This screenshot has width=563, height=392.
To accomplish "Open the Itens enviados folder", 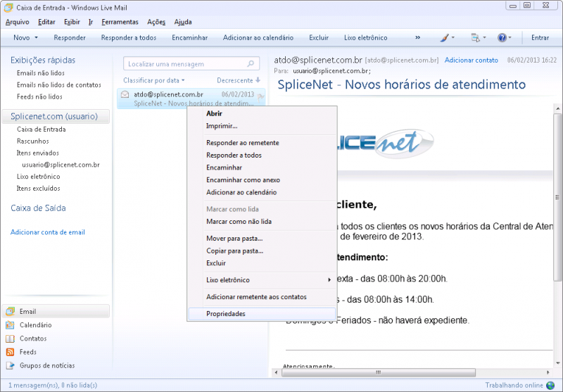I will coord(38,153).
